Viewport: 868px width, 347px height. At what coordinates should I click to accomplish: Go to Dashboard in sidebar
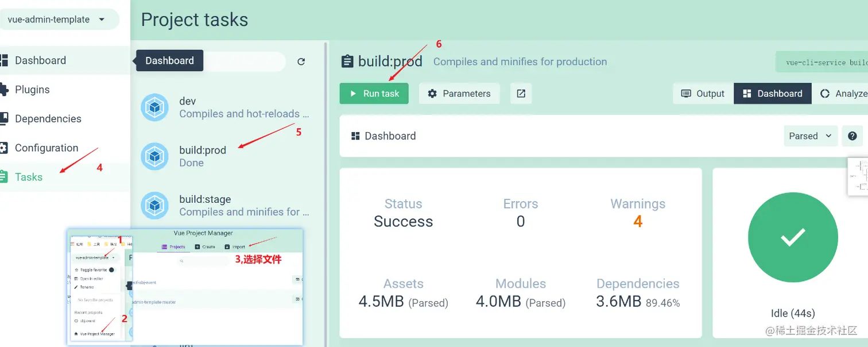65,60
